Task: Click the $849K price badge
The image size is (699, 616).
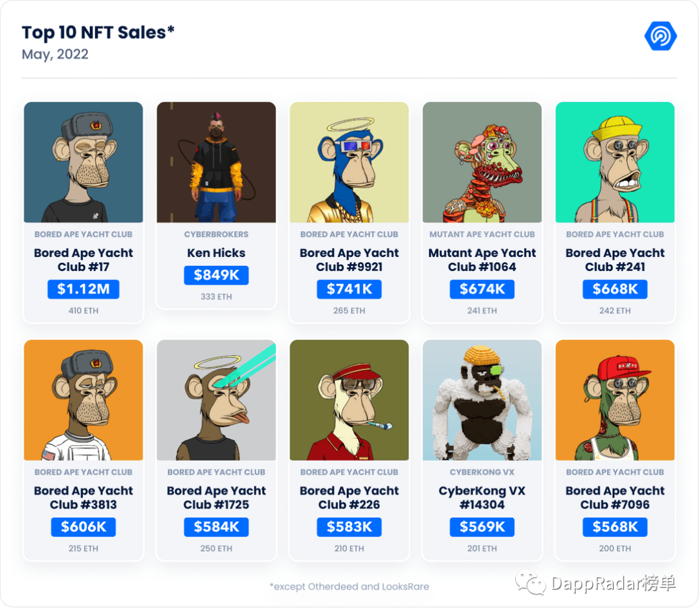Action: 216,275
